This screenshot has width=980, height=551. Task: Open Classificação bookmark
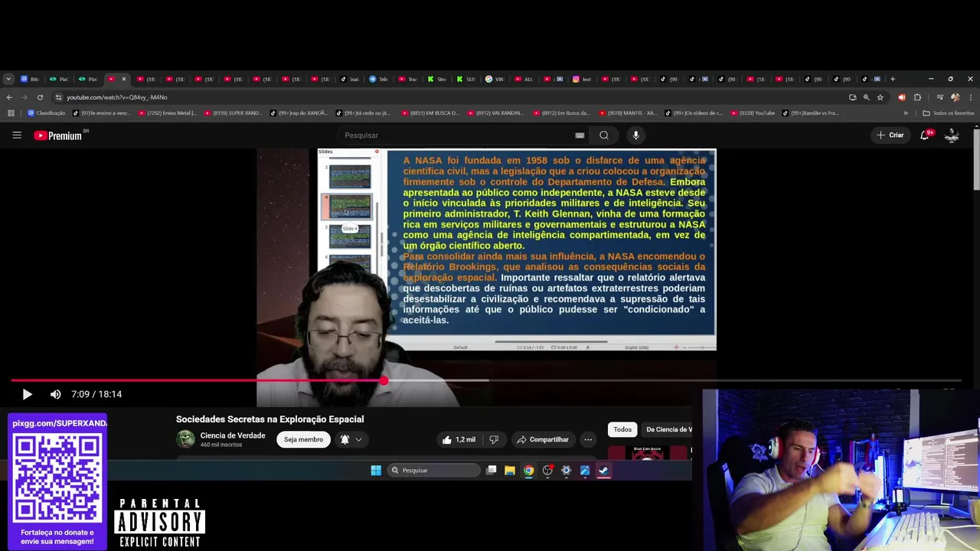coord(47,113)
